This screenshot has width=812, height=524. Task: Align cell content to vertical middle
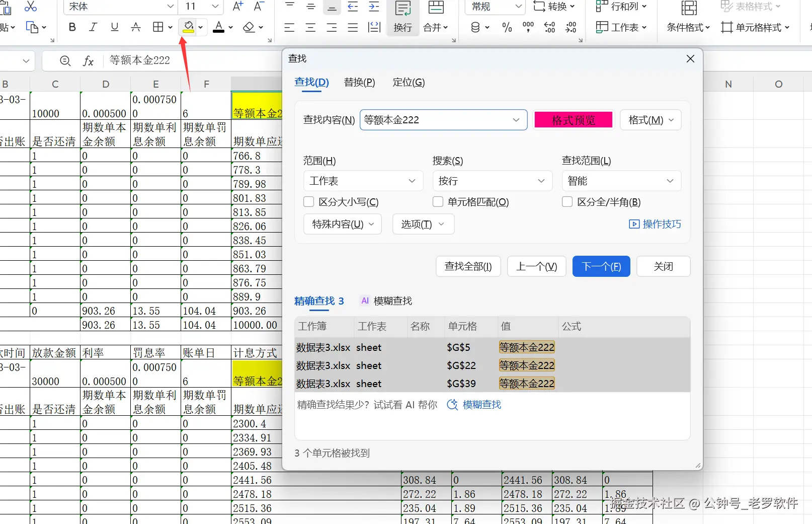pos(311,6)
